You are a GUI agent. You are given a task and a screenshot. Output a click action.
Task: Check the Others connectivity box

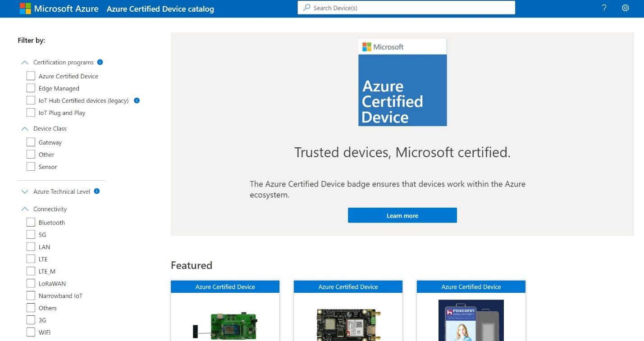click(x=31, y=308)
